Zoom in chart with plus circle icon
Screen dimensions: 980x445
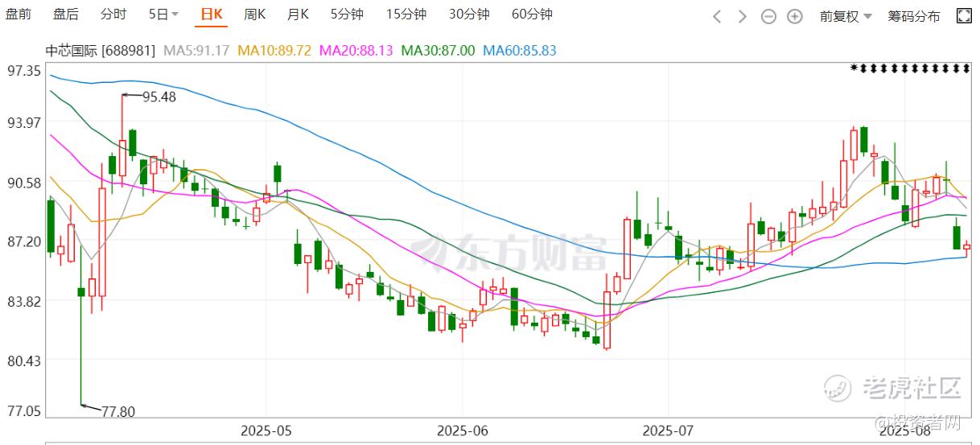tap(794, 15)
